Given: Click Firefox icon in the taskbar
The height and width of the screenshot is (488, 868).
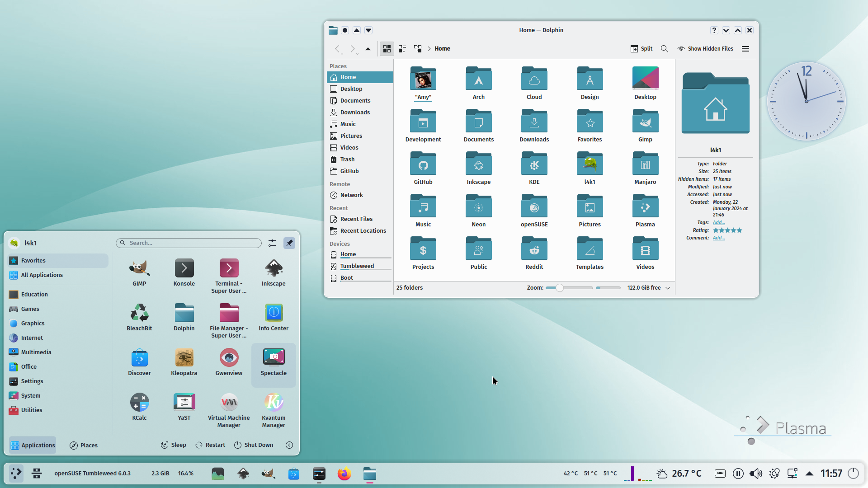Looking at the screenshot, I should pyautogui.click(x=344, y=474).
